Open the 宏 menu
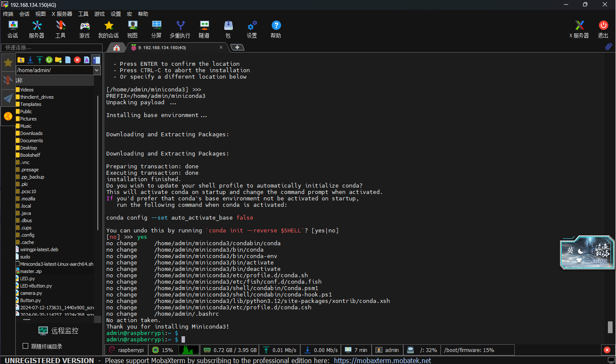Screen dimensions: 616x364 tap(129, 14)
